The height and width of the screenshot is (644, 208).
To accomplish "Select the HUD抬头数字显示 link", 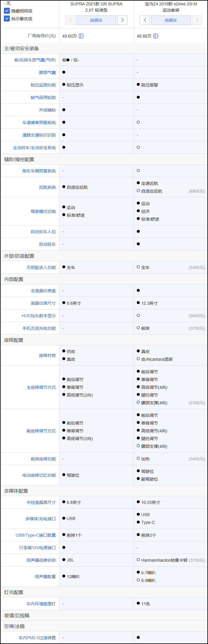I will coord(39,316).
